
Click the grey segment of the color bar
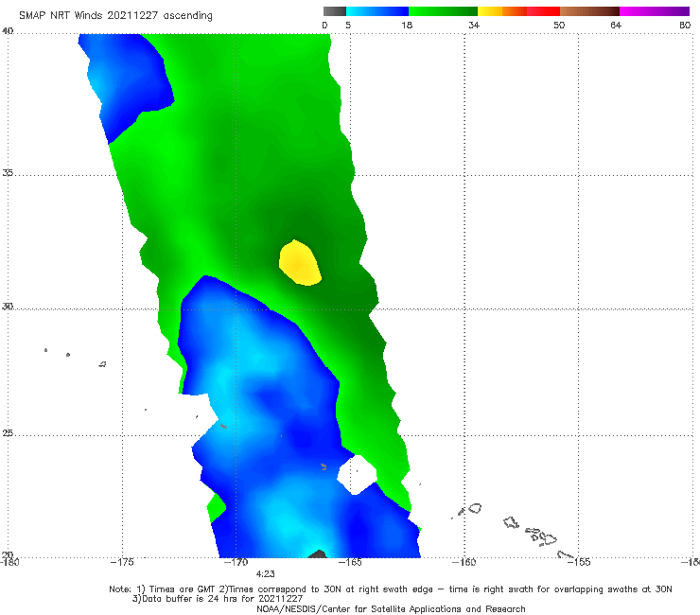point(335,11)
